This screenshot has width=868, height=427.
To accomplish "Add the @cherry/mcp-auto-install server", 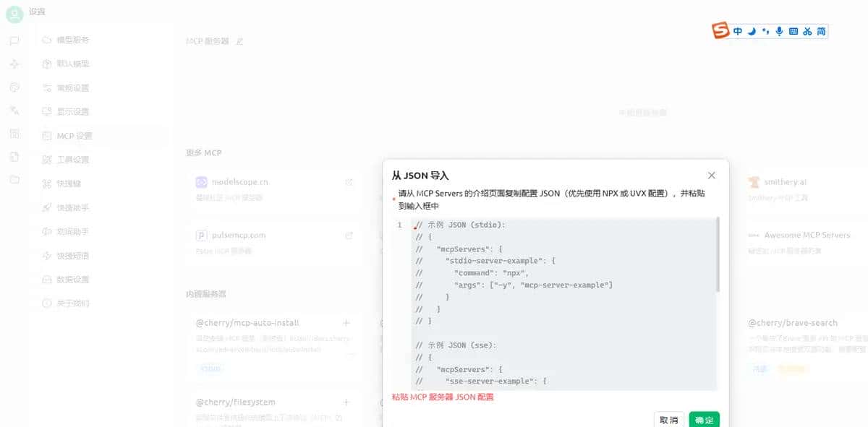I will [x=346, y=323].
